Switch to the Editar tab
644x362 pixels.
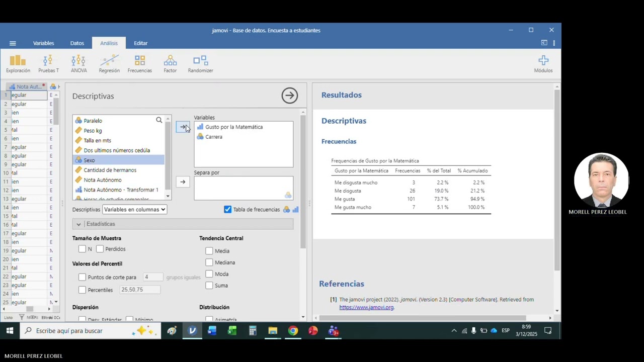pyautogui.click(x=141, y=43)
